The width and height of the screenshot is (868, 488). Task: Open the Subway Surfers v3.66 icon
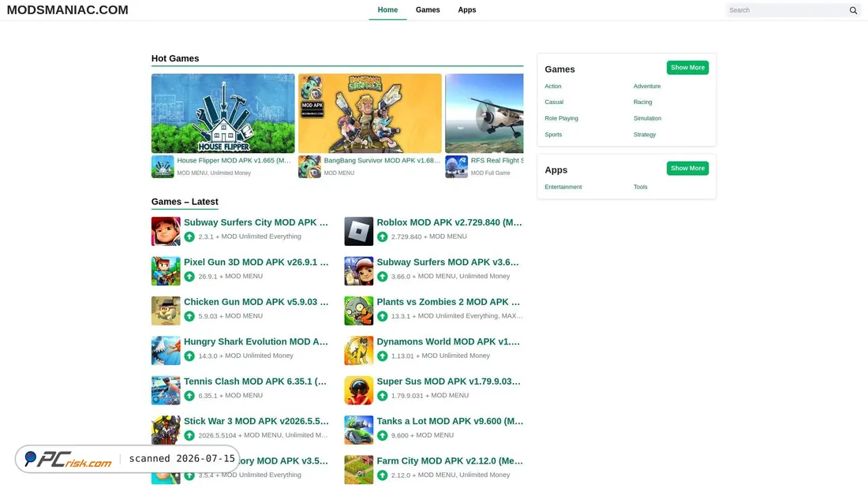click(359, 270)
